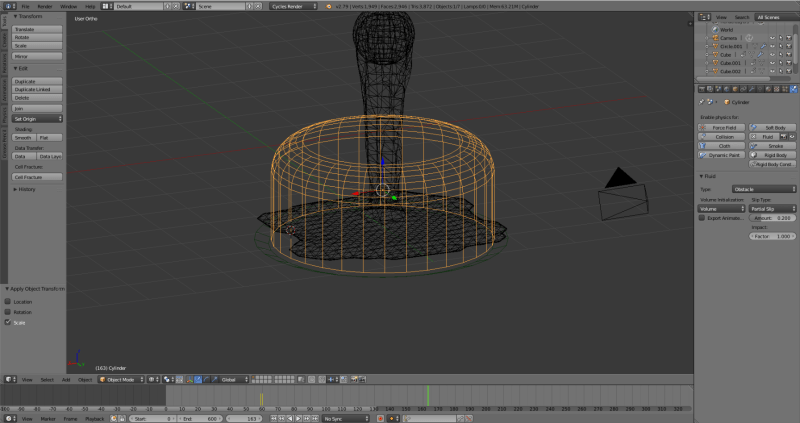This screenshot has height=423, width=800.
Task: Open the Object Mode selector
Action: tap(121, 379)
